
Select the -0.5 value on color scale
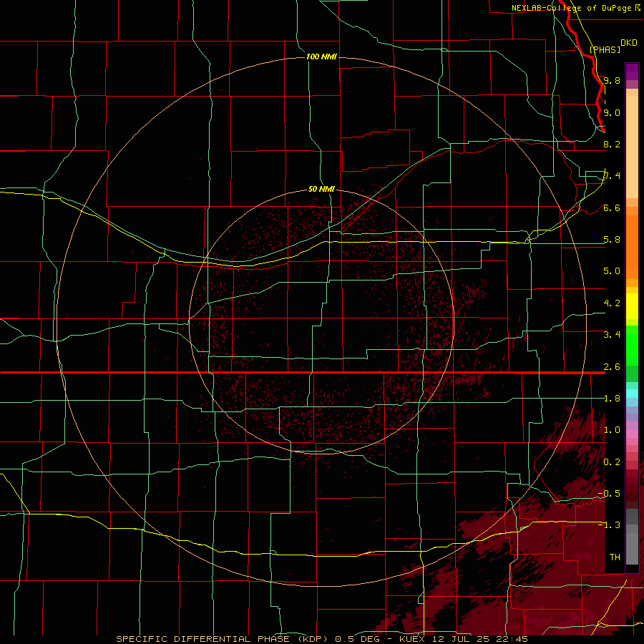[x=609, y=494]
